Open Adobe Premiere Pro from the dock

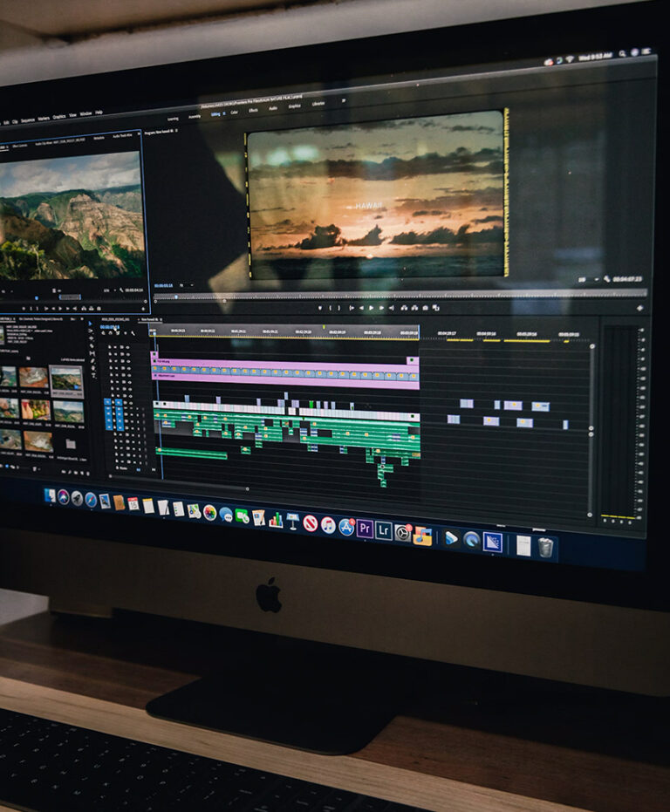365,529
